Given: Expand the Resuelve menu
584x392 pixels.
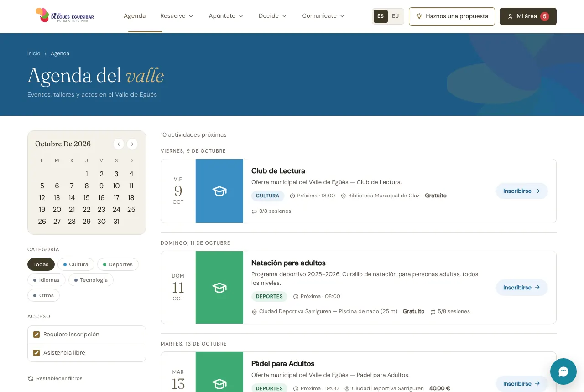Looking at the screenshot, I should click(177, 16).
